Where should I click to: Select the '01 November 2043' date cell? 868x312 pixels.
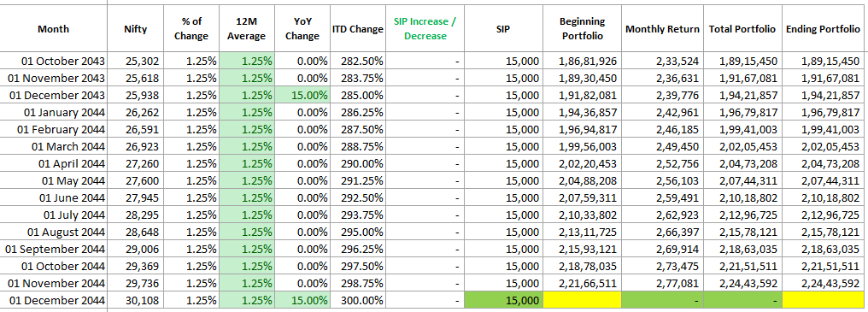tap(54, 78)
